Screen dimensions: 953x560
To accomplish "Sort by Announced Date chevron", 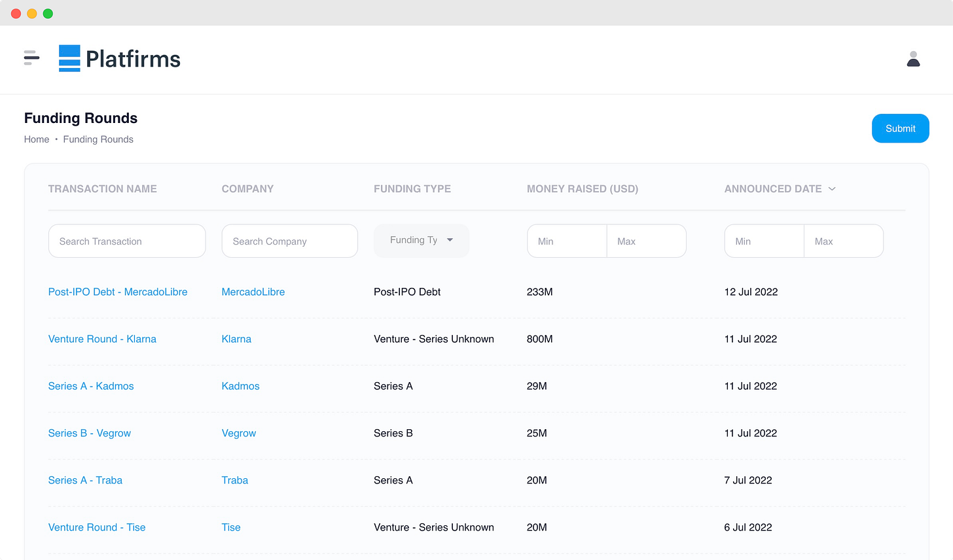I will (x=832, y=188).
